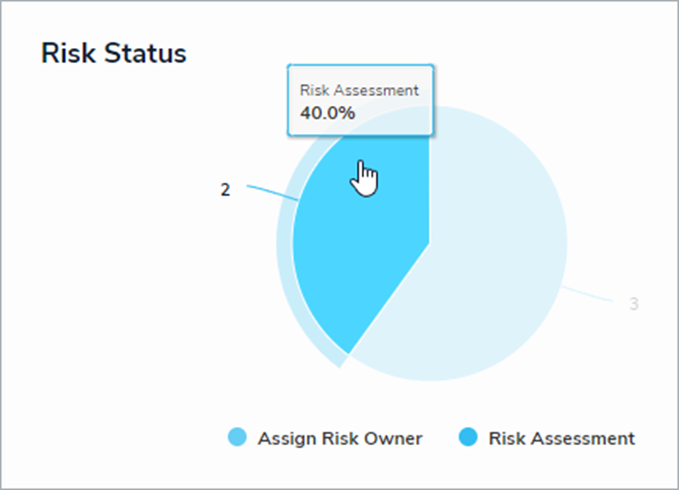The height and width of the screenshot is (490, 679).
Task: Click the 40.0% value in the tooltip
Action: 327,113
